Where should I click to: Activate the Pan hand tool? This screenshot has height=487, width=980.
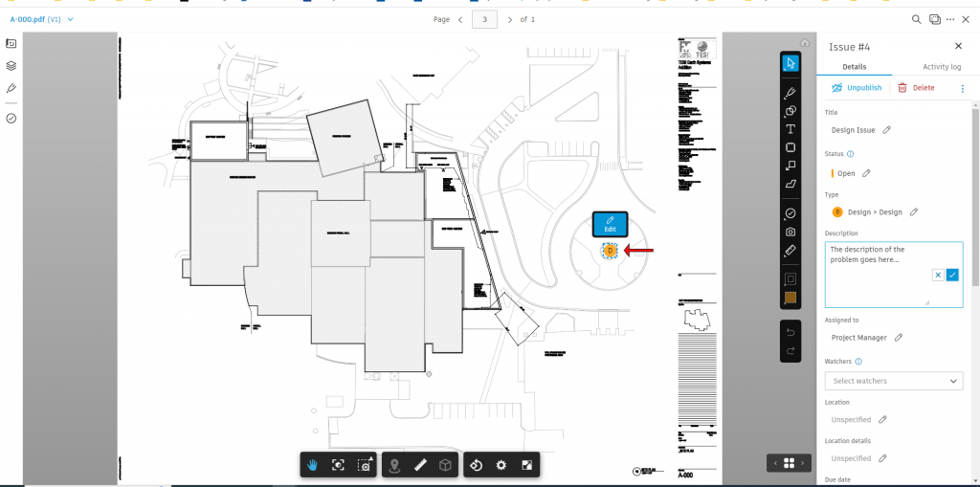point(314,465)
